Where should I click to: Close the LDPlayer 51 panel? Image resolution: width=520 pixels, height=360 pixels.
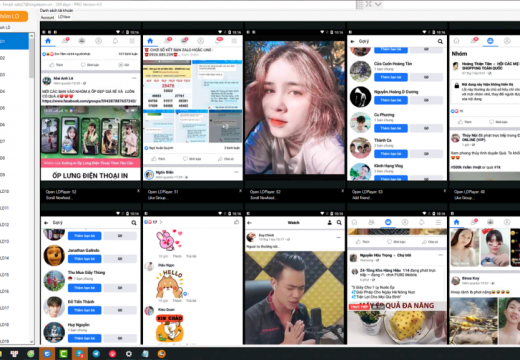click(x=240, y=191)
